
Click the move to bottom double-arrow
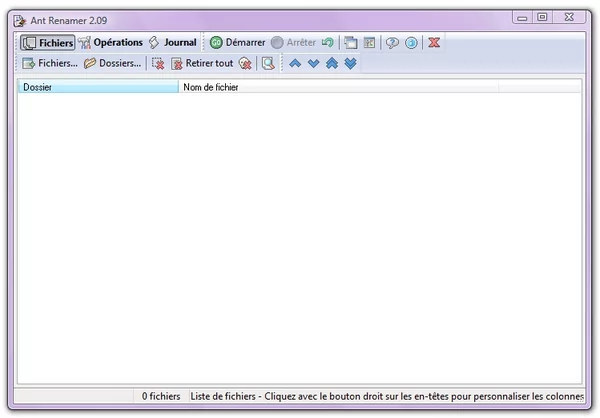pyautogui.click(x=351, y=63)
